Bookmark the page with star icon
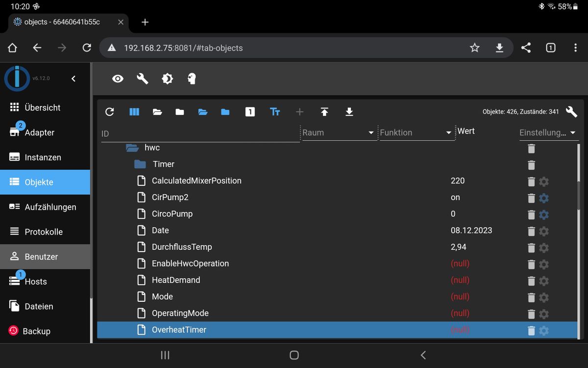Screen dimensions: 588x368 474,48
